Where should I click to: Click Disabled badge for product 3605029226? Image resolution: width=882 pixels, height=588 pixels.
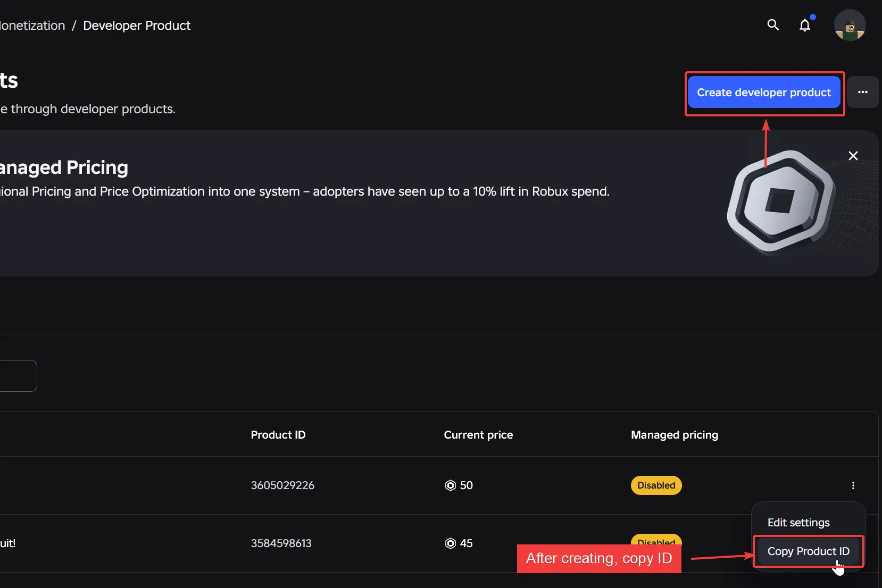point(656,485)
